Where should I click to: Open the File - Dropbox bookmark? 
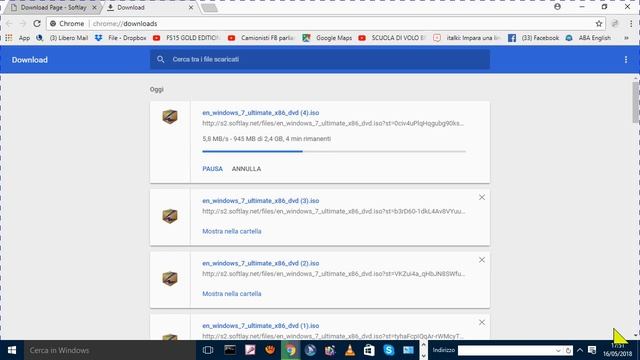(120, 38)
